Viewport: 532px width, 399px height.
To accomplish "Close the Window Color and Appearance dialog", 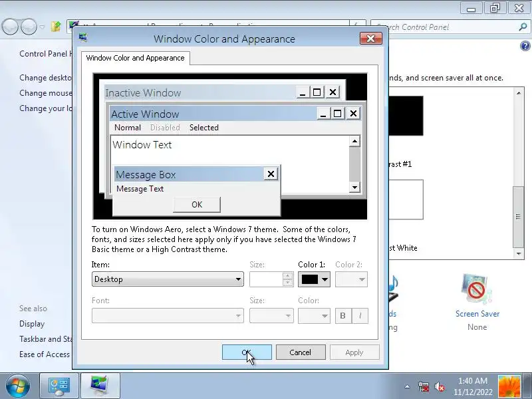I will (x=370, y=39).
